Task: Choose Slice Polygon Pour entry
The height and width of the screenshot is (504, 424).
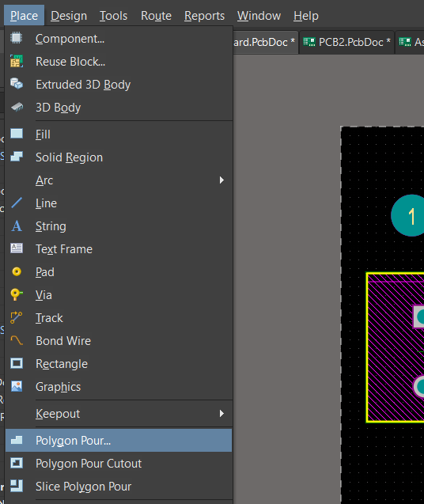Action: (119, 487)
